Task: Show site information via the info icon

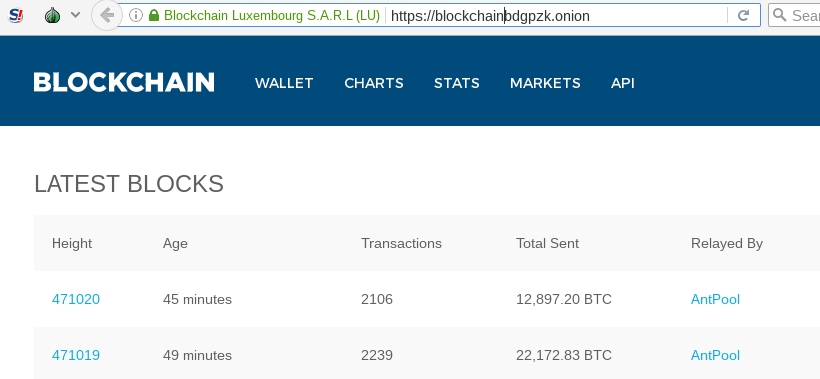Action: pos(135,15)
